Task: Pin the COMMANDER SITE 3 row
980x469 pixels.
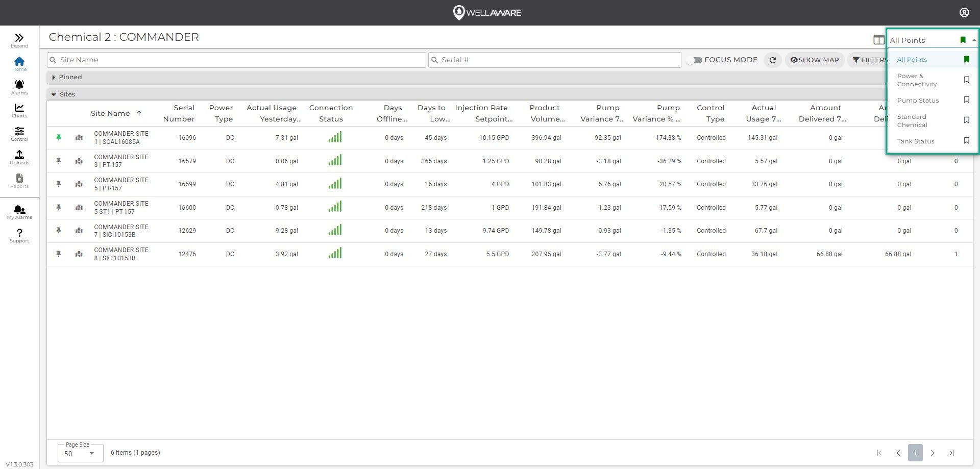Action: [x=59, y=161]
